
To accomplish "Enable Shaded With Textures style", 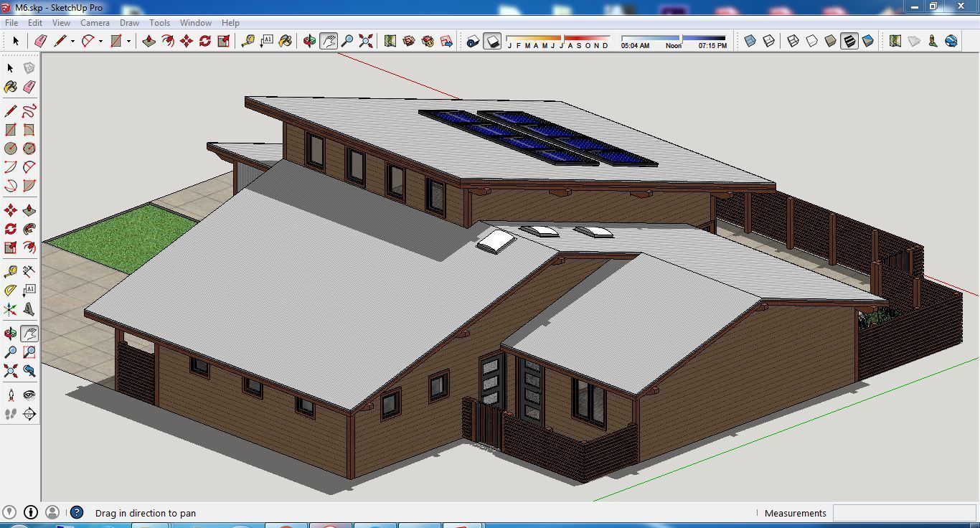I will point(849,41).
